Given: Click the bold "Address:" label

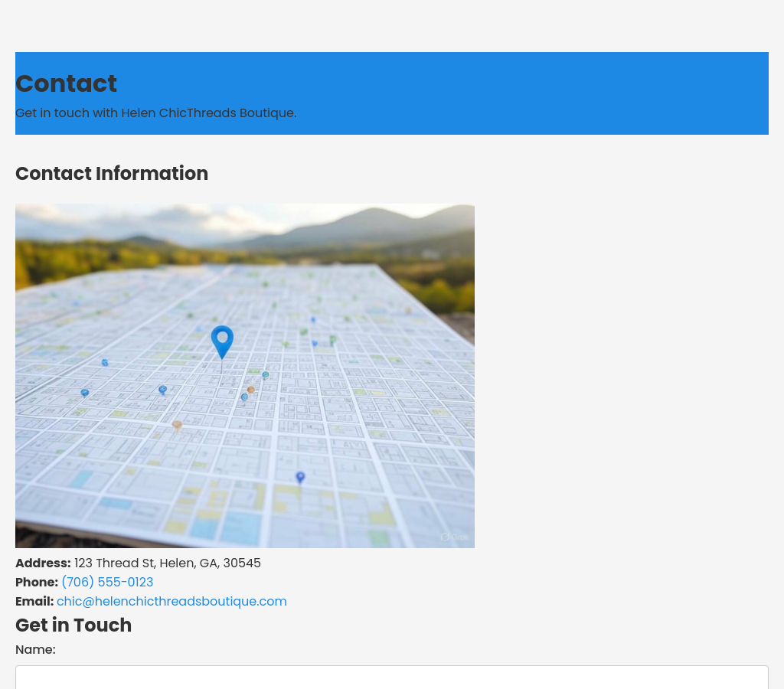Looking at the screenshot, I should 43,563.
